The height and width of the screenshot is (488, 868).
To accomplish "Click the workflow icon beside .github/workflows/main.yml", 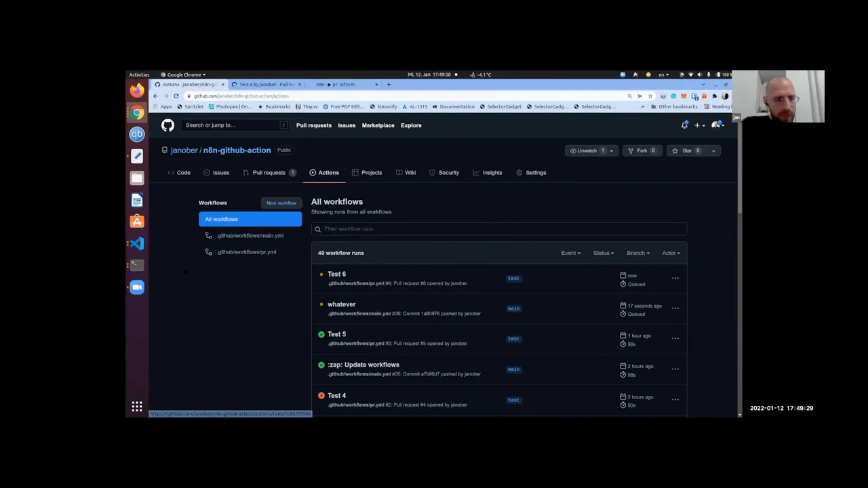I will click(x=208, y=235).
